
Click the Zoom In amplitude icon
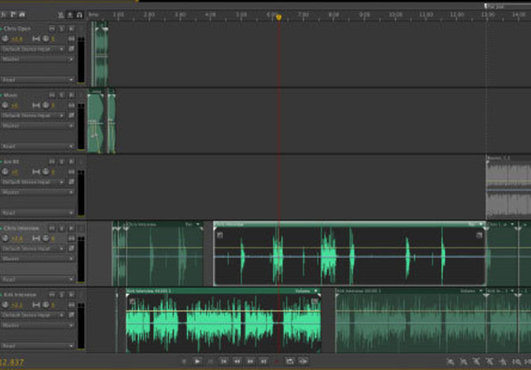tap(450, 362)
